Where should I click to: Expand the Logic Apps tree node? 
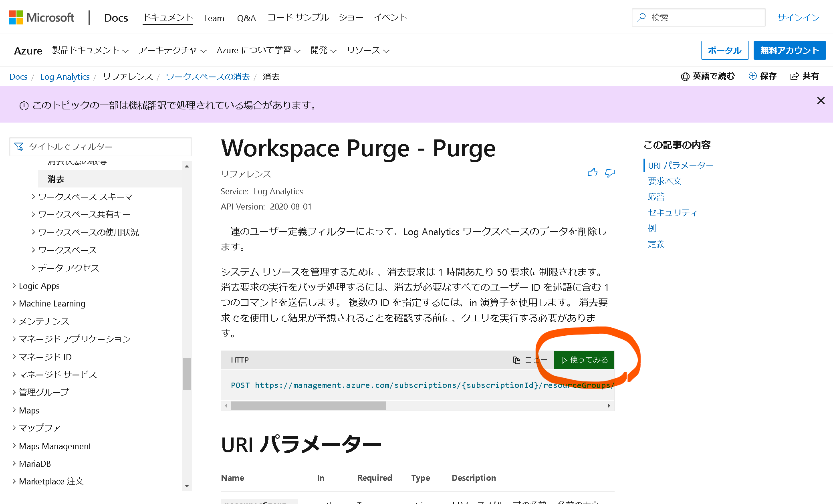click(14, 286)
